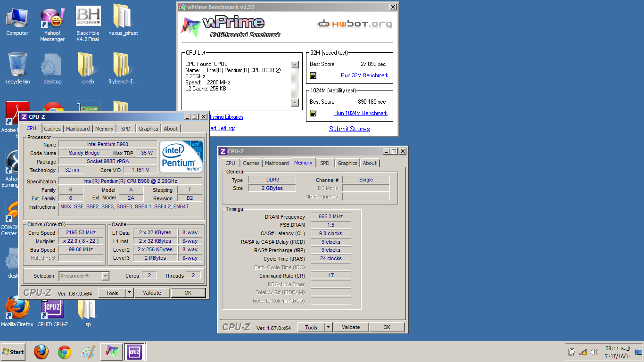Select the desktop settings file icon
Image resolution: width=644 pixels, height=362 pixels.
[x=52, y=69]
